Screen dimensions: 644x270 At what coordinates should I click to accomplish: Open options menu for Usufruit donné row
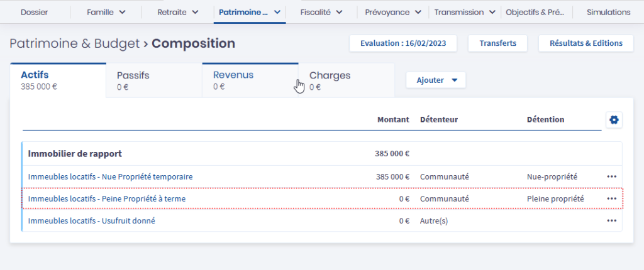(x=611, y=220)
